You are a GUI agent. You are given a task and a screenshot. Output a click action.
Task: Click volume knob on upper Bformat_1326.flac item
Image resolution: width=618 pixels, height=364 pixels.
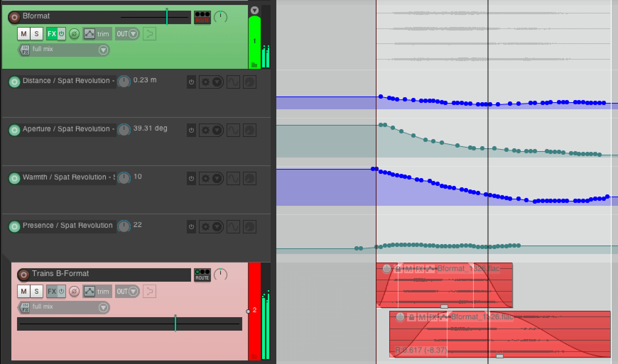click(x=387, y=269)
